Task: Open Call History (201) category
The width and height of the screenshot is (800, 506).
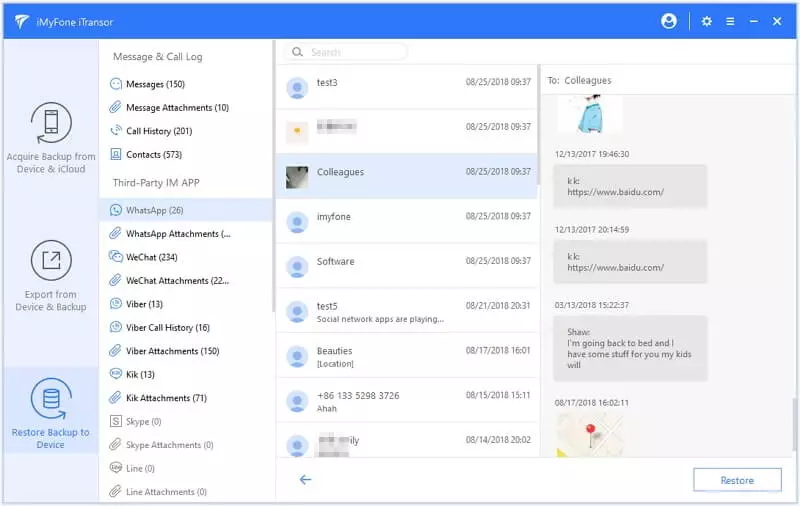Action: pos(158,131)
